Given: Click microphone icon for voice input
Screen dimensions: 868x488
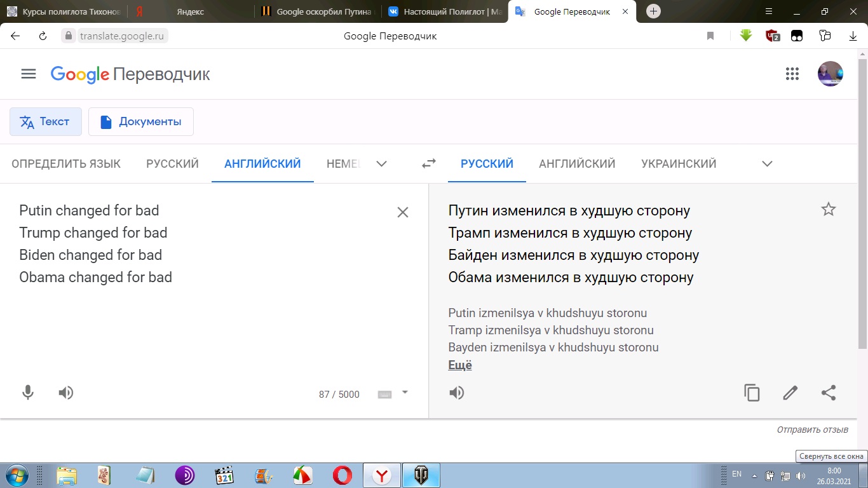Looking at the screenshot, I should tap(28, 393).
